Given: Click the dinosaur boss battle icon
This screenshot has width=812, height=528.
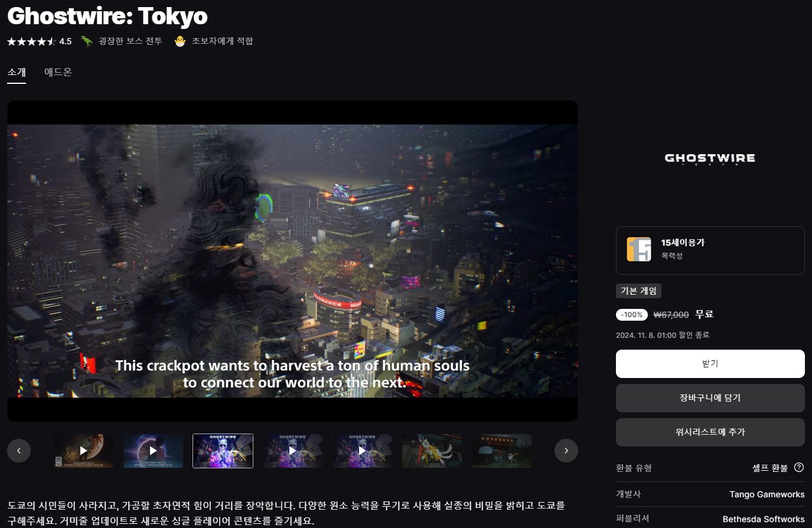Looking at the screenshot, I should 87,41.
